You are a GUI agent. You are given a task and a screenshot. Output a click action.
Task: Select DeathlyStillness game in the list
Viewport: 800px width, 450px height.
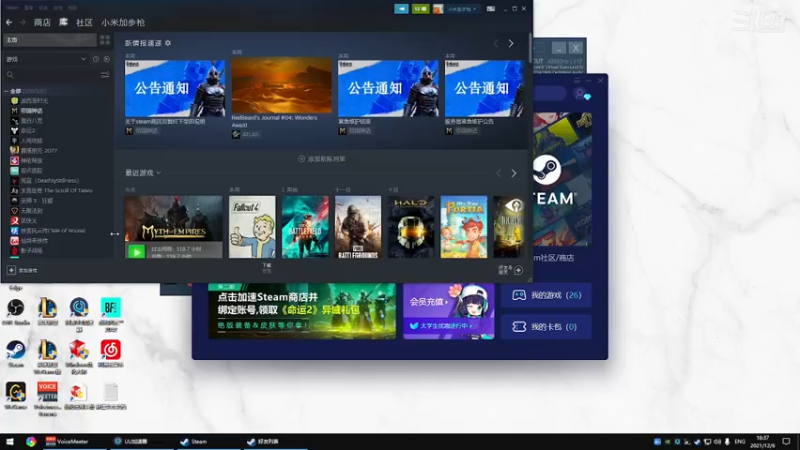point(49,181)
